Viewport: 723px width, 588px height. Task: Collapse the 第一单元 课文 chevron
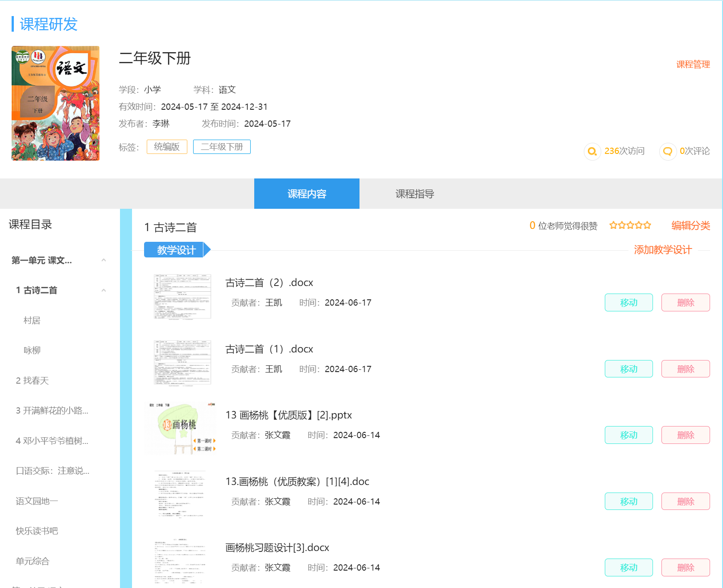103,260
